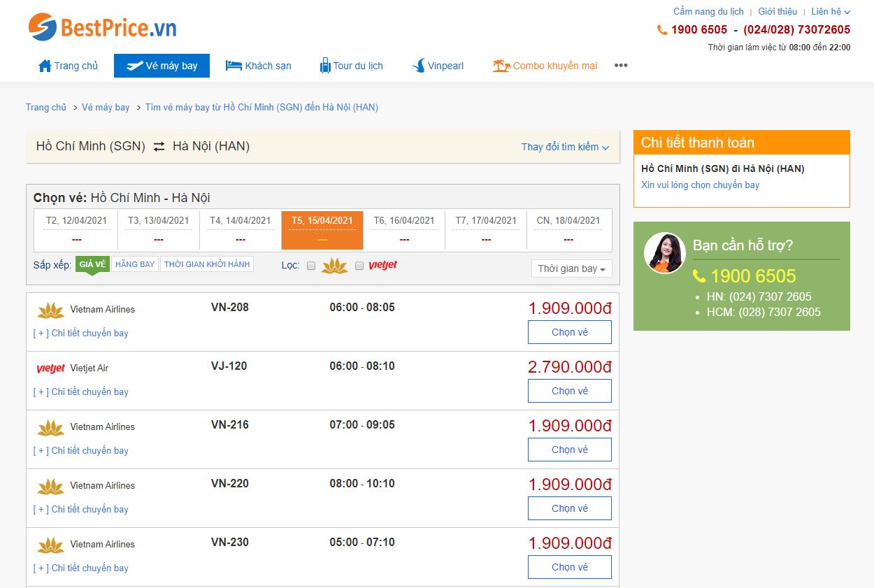This screenshot has height=588, width=874.
Task: Select date tab T3, 13/04/2021
Action: (x=158, y=230)
